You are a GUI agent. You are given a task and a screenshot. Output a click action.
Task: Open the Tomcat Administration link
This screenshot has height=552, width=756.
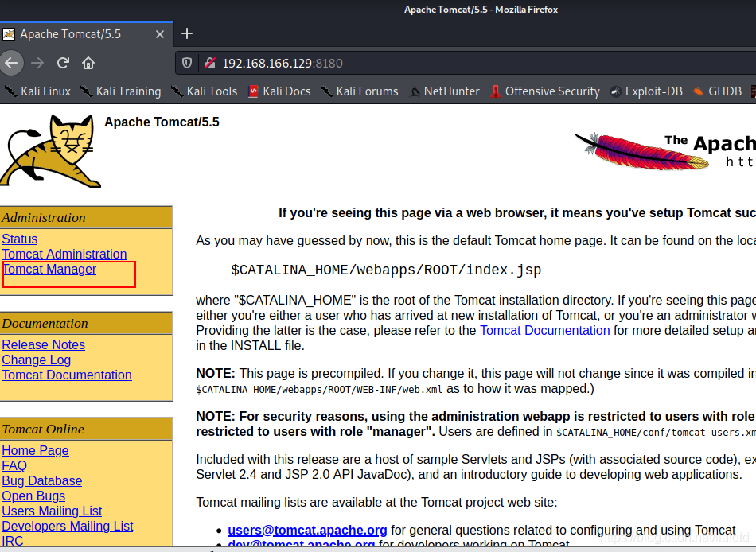(64, 254)
